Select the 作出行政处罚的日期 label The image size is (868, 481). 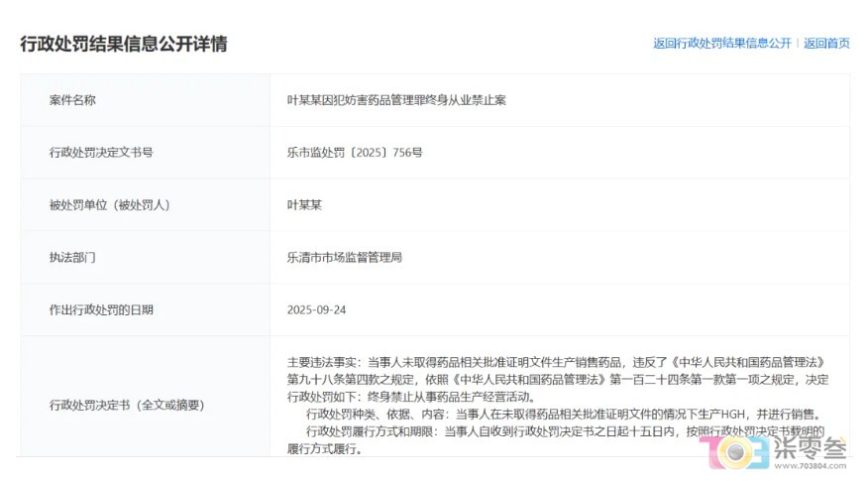[x=101, y=309]
